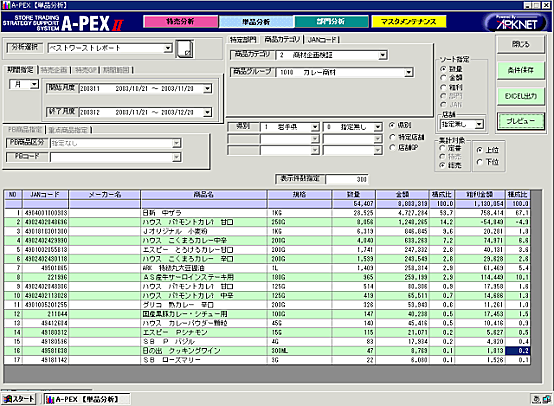Select 数量 sort radio button
The height and width of the screenshot is (406, 554).
[x=443, y=69]
